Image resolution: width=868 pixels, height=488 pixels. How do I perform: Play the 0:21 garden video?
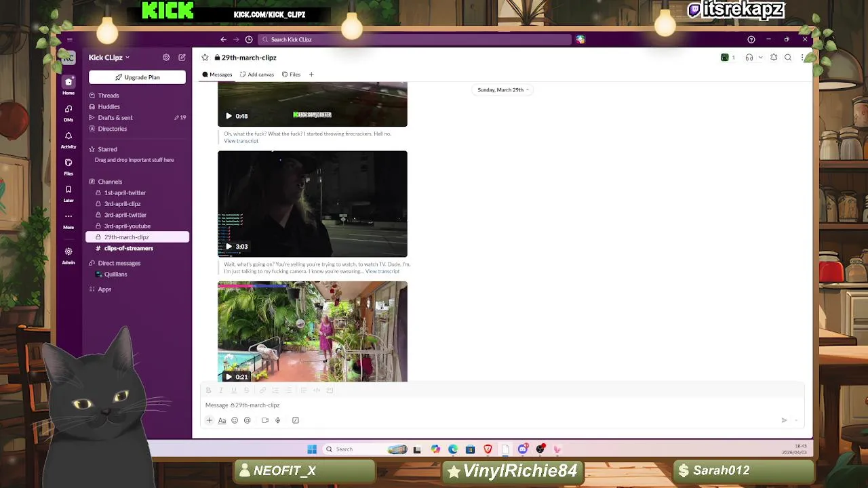pyautogui.click(x=229, y=377)
